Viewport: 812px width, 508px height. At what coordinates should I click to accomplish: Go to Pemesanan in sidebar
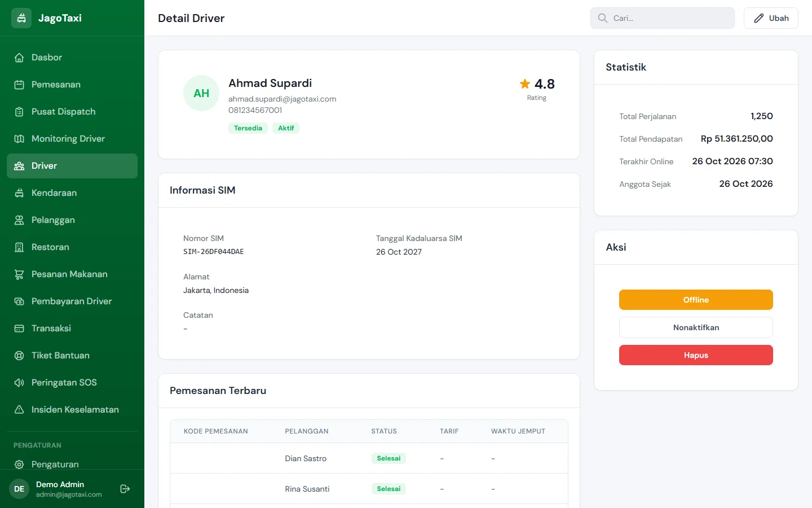click(x=72, y=85)
